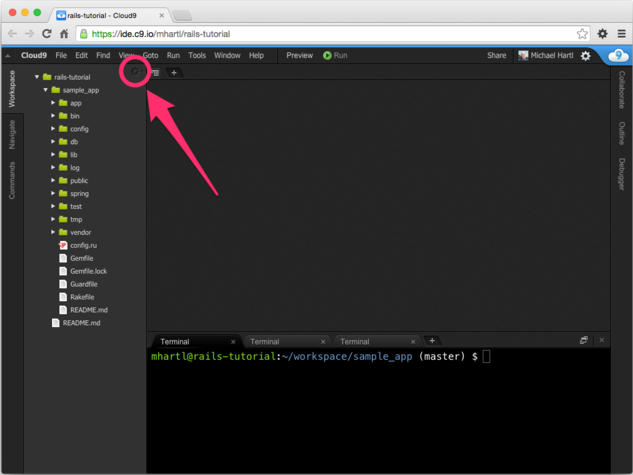Image resolution: width=633 pixels, height=475 pixels.
Task: Bookmark the page with star icon
Action: 582,33
